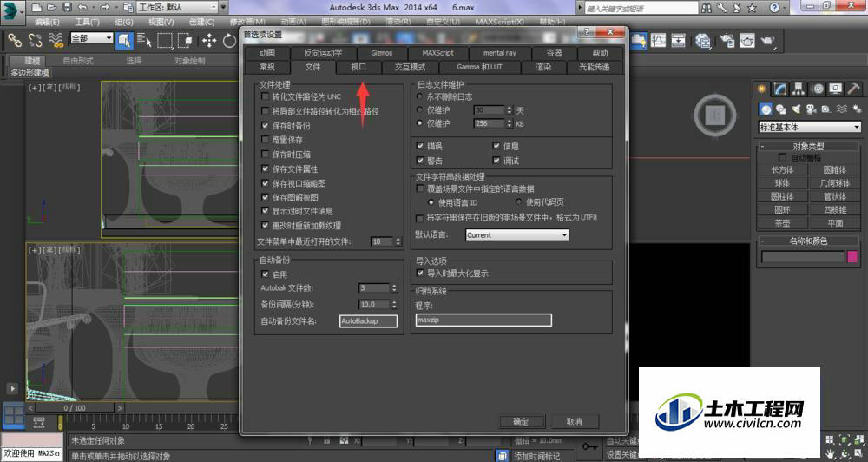Select the Bind to Space Warp tool
The image size is (868, 462).
tap(56, 41)
